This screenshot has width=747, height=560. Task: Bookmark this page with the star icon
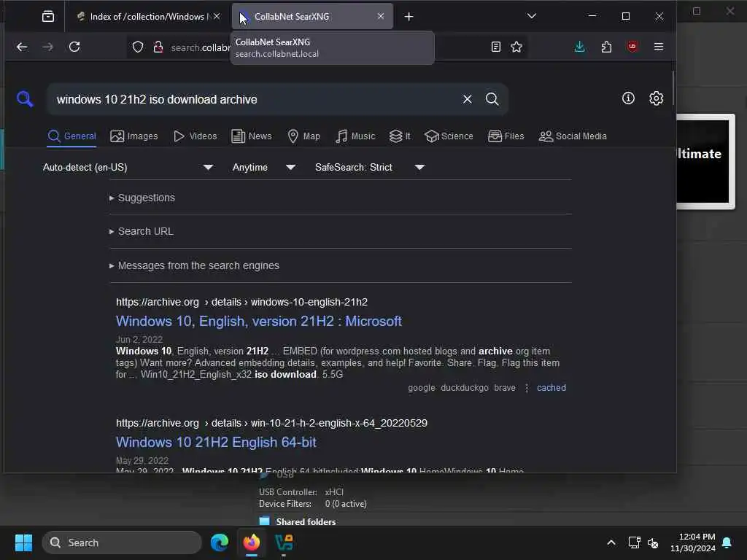(516, 47)
